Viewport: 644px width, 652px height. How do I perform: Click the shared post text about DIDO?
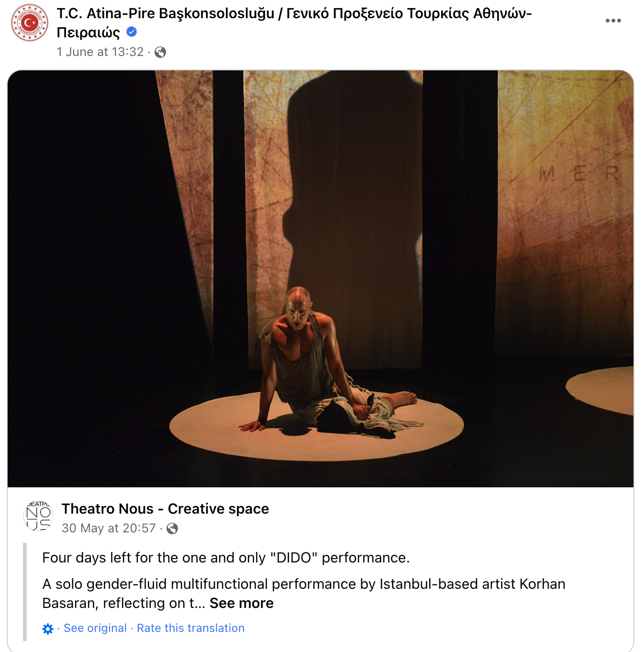pos(226,558)
